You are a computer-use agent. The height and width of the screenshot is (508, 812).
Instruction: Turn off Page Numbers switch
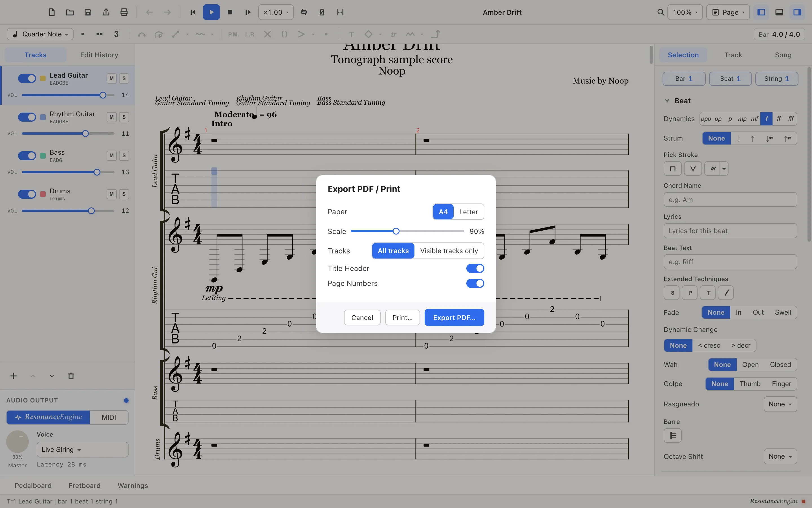point(475,283)
